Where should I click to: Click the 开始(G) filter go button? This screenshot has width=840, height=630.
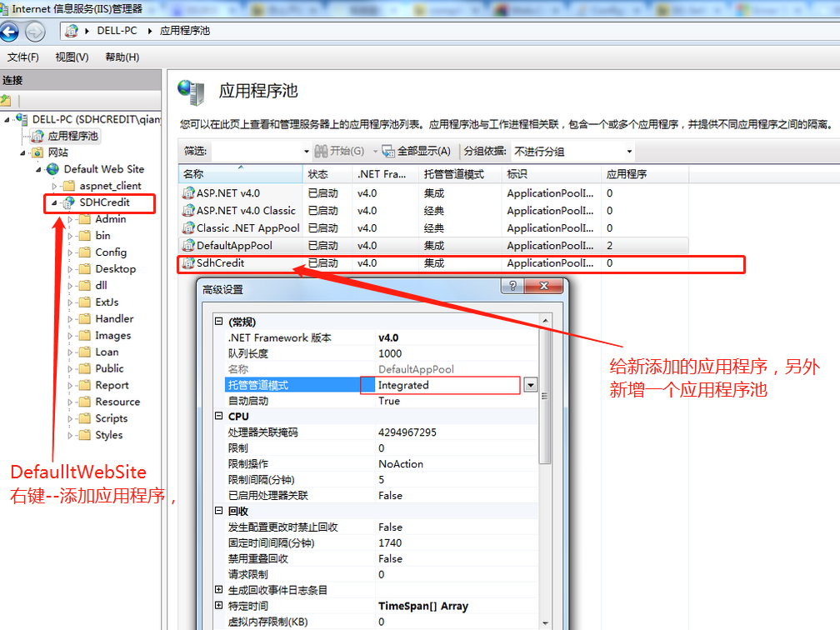coord(340,151)
